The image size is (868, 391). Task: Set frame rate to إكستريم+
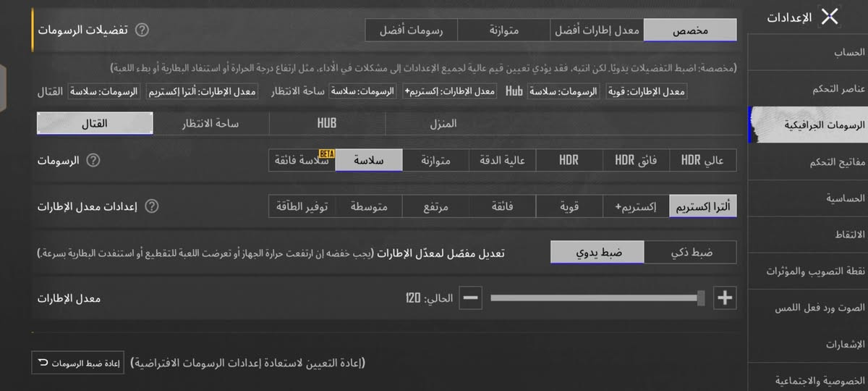coord(636,206)
